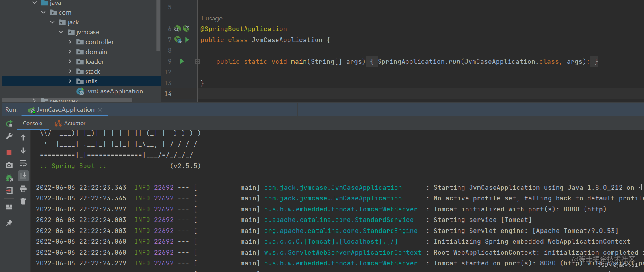Collapse the jvmcase package
This screenshot has width=644, height=272.
pyautogui.click(x=61, y=32)
